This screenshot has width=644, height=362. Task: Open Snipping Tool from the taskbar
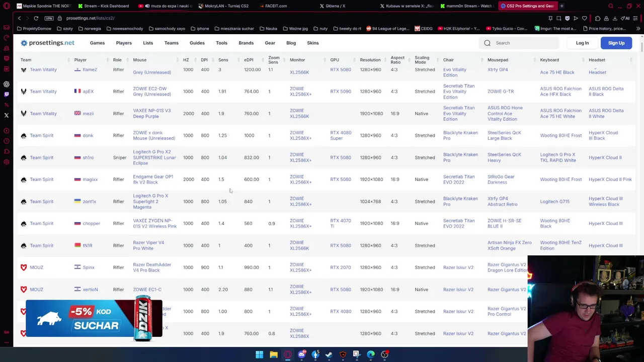pyautogui.click(x=356, y=354)
